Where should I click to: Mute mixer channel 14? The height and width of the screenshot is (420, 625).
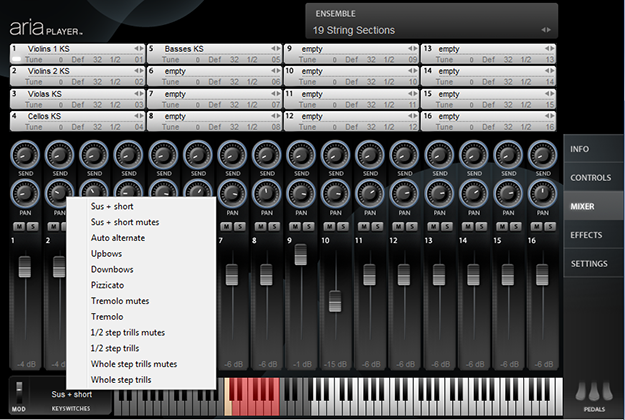pyautogui.click(x=467, y=227)
